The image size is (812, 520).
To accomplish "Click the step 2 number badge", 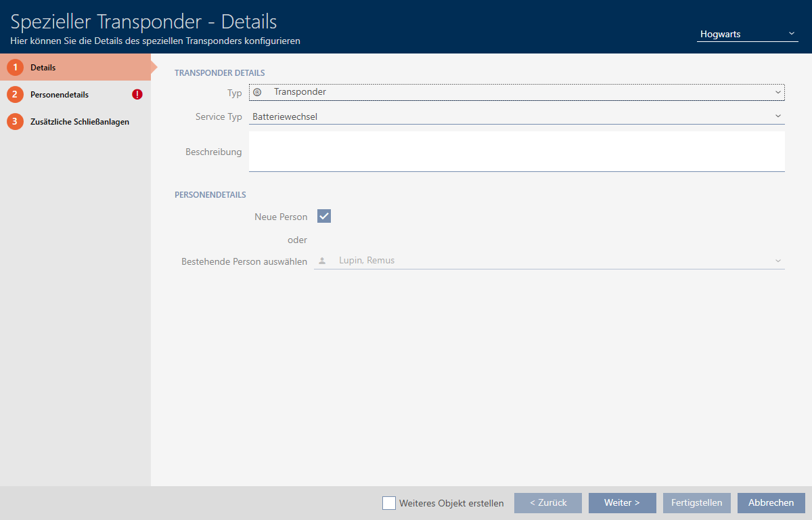I will tap(15, 95).
